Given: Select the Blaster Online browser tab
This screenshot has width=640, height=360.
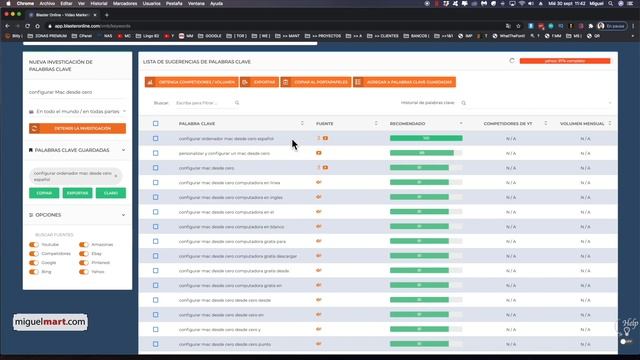Looking at the screenshot, I should tap(62, 15).
